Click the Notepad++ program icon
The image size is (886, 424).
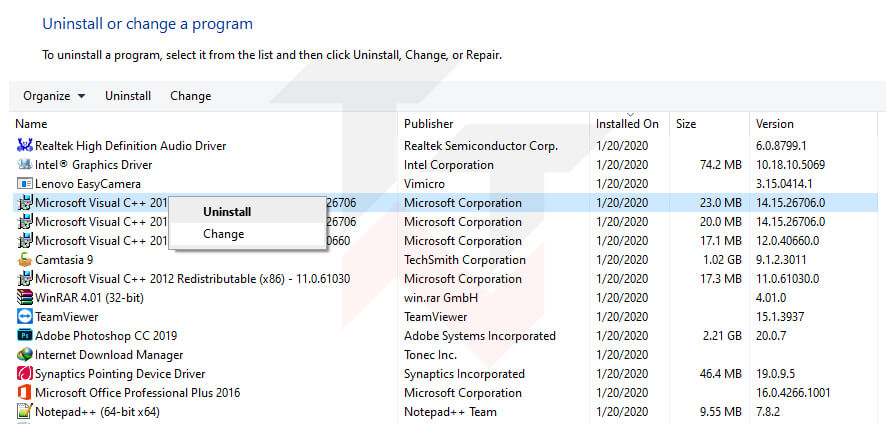pyautogui.click(x=24, y=412)
